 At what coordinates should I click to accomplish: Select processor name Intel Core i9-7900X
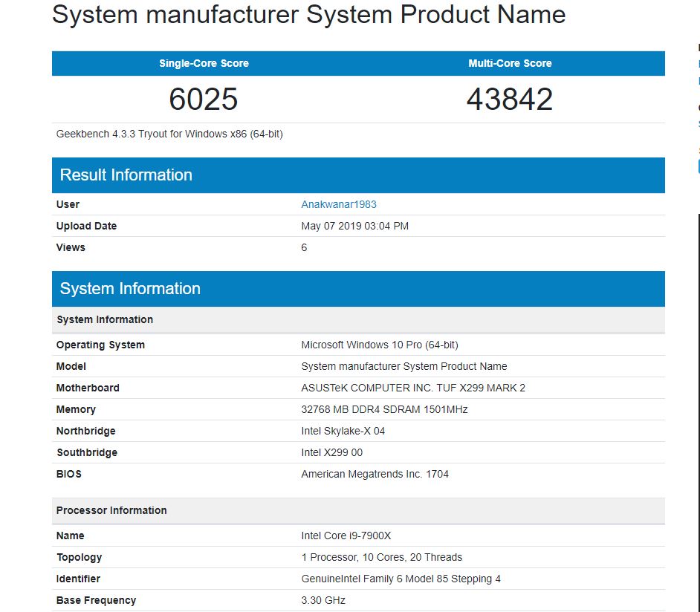pyautogui.click(x=346, y=535)
